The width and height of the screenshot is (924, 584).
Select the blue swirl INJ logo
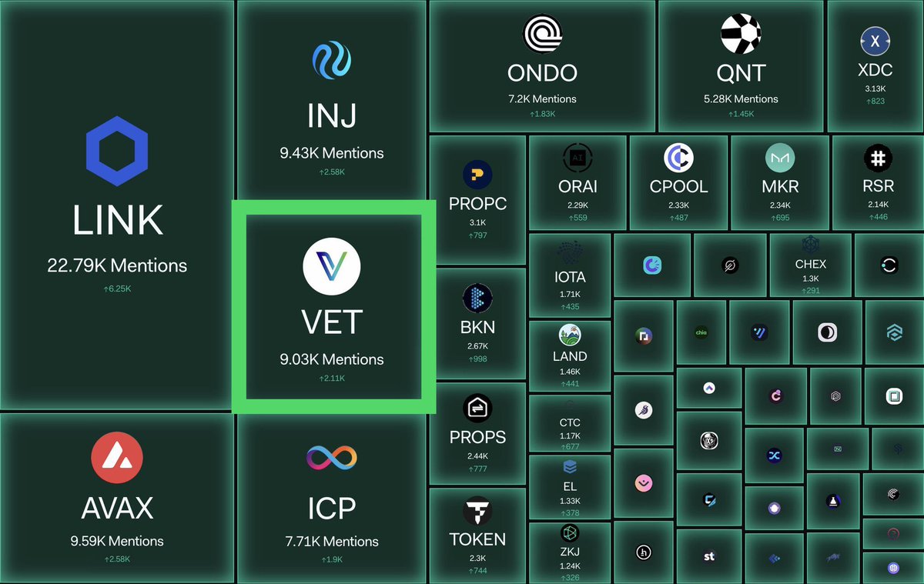click(x=332, y=62)
